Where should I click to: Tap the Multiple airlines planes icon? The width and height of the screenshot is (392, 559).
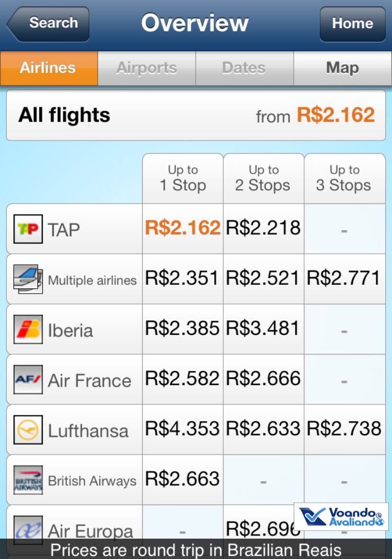pos(28,279)
